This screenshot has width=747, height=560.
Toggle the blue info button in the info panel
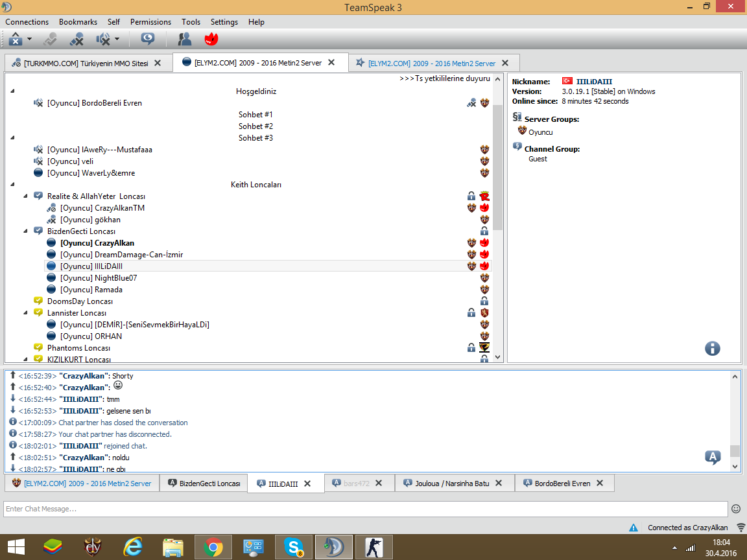(x=712, y=349)
